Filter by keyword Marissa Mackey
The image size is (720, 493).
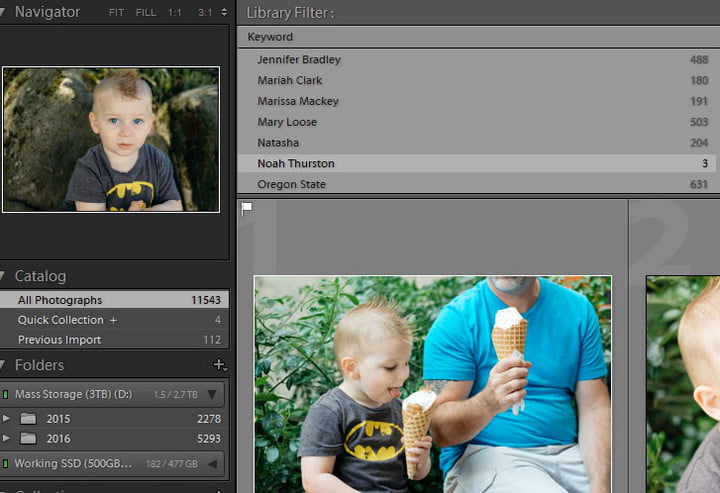tap(477, 101)
